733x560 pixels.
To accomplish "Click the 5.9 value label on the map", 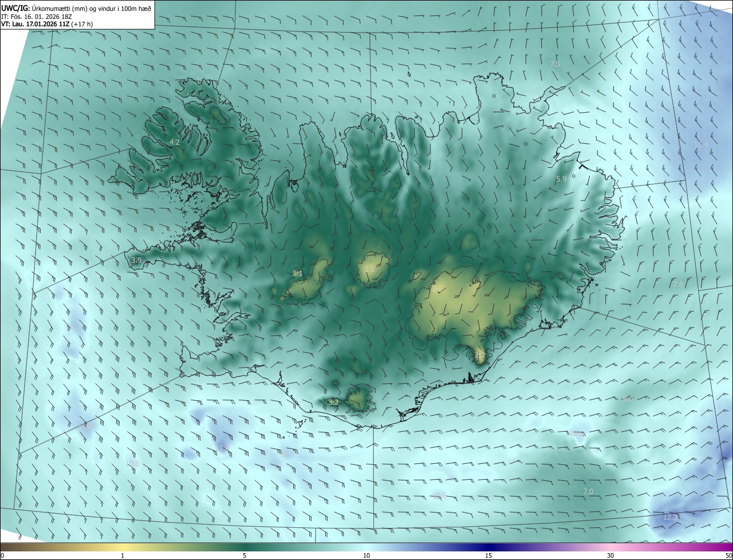I will coord(561,179).
